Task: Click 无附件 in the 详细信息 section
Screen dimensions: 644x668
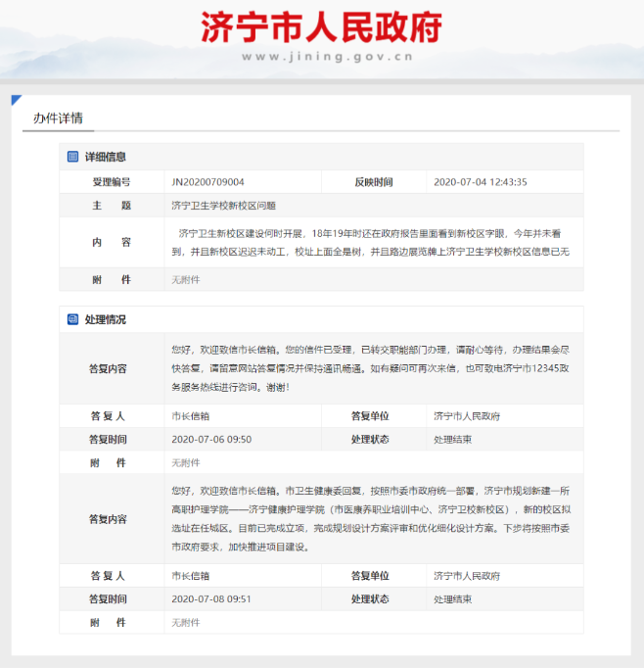Action: (x=186, y=280)
